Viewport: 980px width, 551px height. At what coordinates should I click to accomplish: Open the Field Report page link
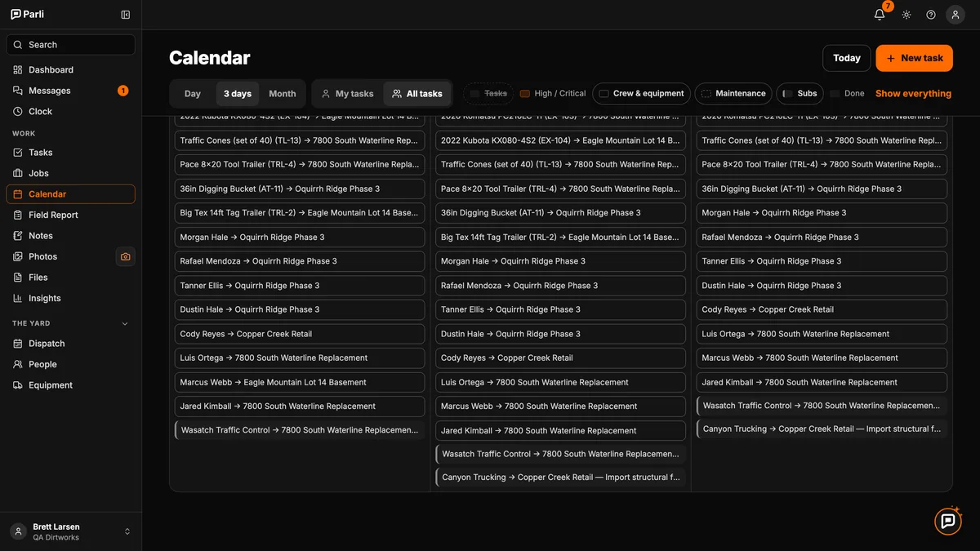(70, 215)
